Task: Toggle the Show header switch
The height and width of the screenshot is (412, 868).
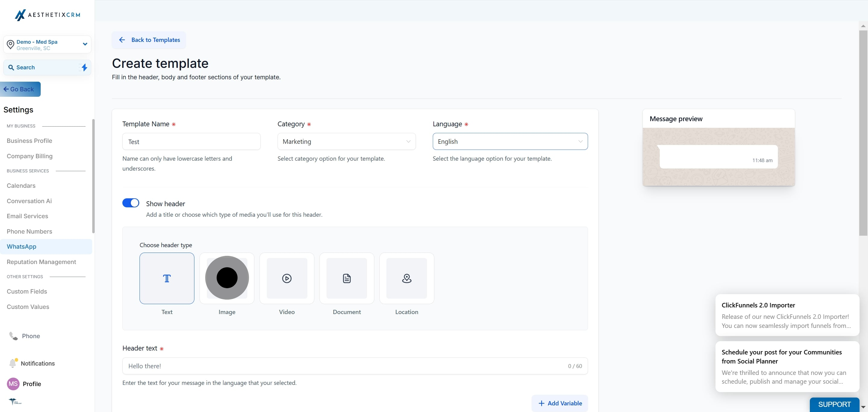Action: tap(131, 203)
